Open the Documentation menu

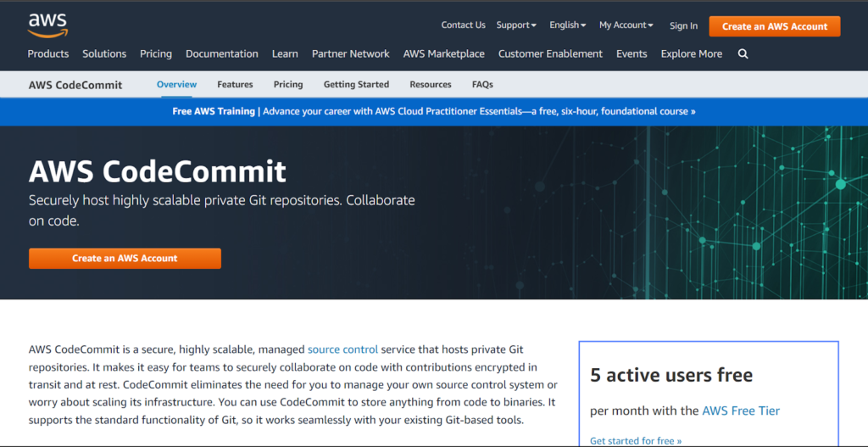pyautogui.click(x=222, y=53)
